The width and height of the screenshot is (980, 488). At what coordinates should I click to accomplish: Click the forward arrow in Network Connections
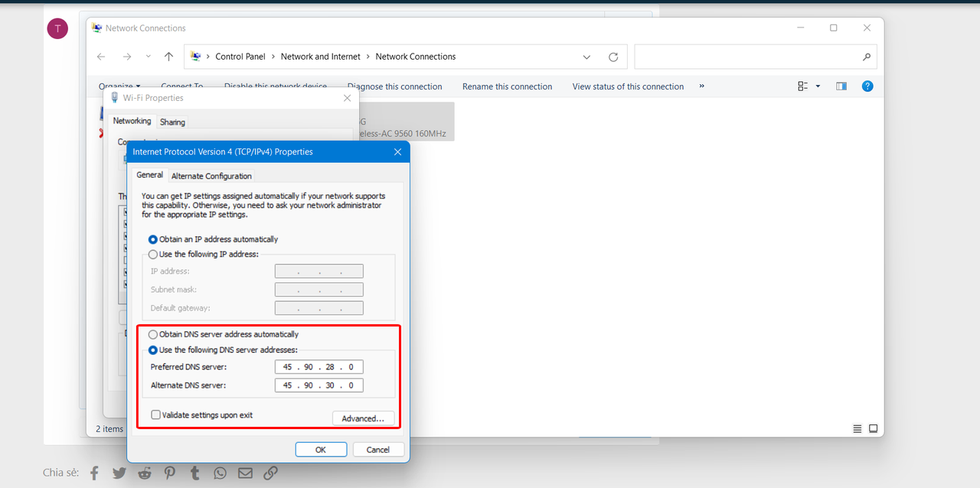point(127,57)
